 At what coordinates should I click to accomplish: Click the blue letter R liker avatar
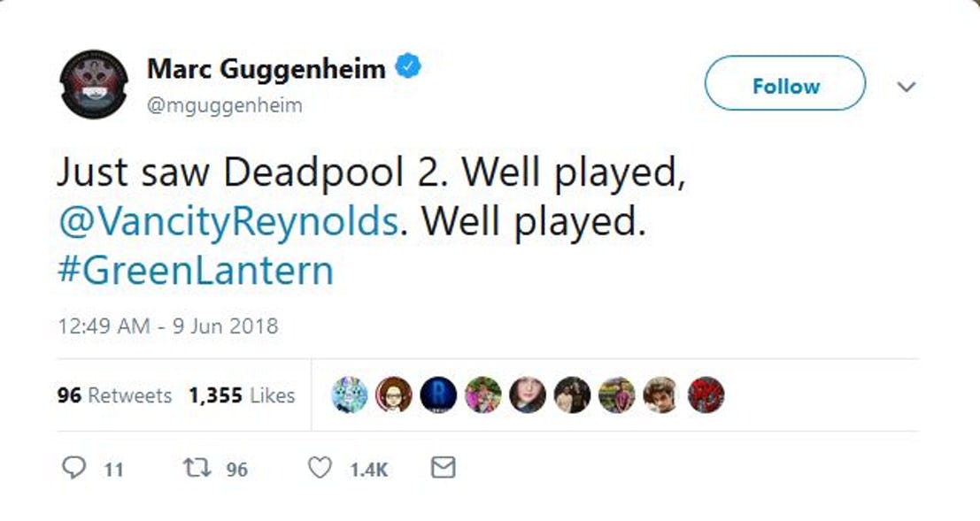tap(437, 395)
